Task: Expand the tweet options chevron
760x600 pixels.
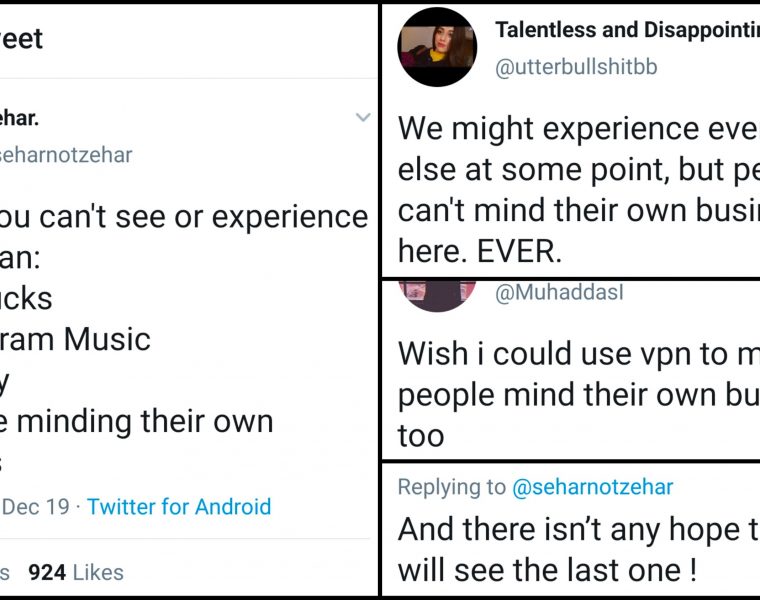Action: (x=363, y=118)
